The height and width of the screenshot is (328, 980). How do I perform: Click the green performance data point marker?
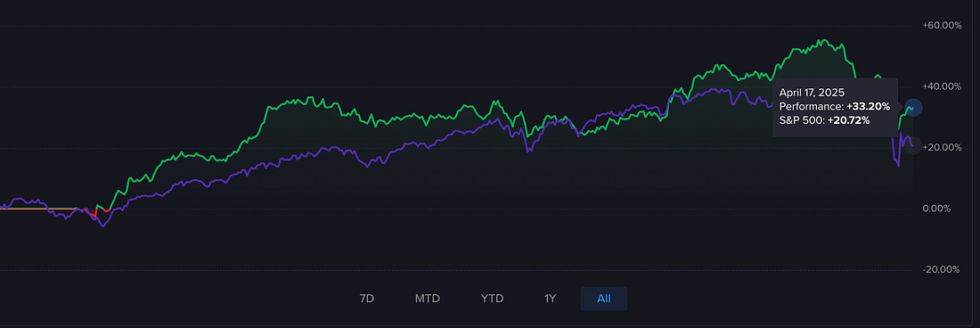pos(913,108)
